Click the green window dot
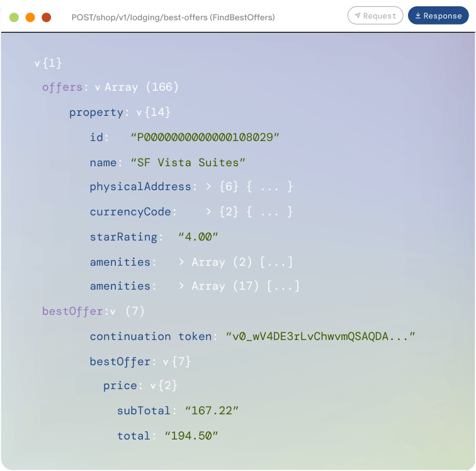 tap(14, 17)
